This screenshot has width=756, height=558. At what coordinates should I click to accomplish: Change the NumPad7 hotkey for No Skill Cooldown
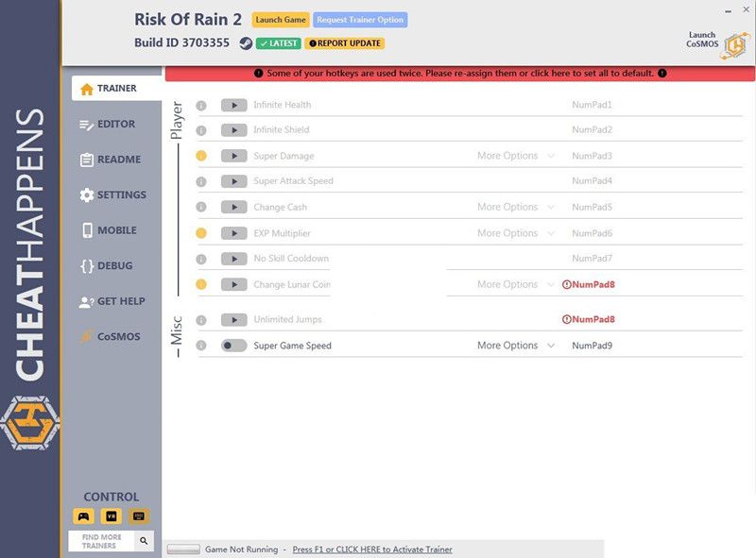click(593, 259)
